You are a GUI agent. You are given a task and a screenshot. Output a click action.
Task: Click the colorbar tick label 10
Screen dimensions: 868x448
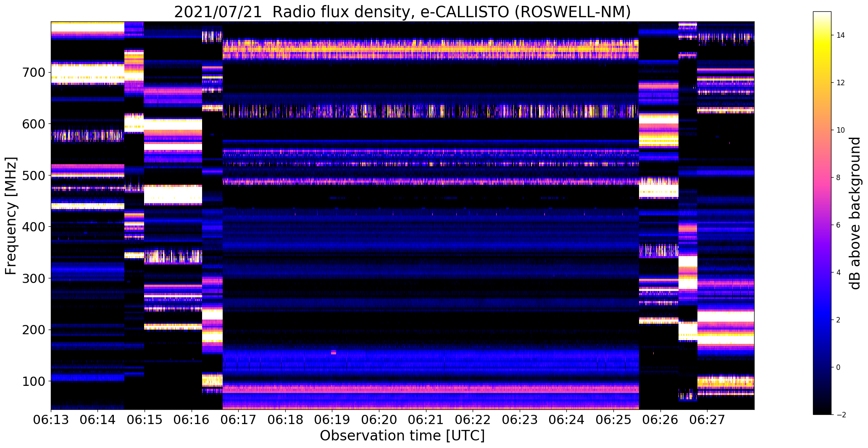click(x=840, y=130)
